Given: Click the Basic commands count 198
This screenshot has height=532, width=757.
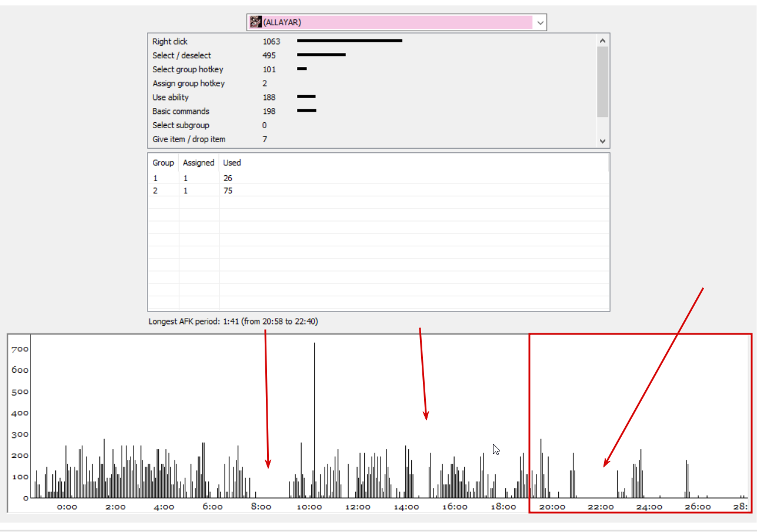Looking at the screenshot, I should 269,111.
